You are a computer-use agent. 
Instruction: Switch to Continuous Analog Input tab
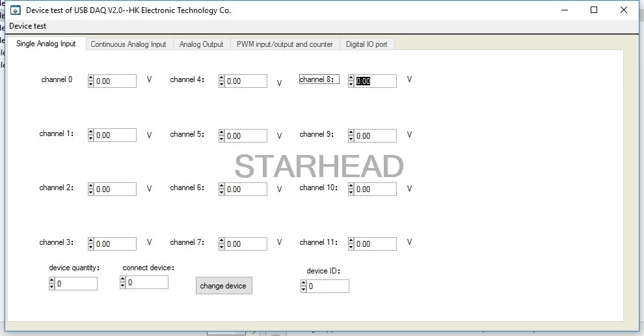128,44
